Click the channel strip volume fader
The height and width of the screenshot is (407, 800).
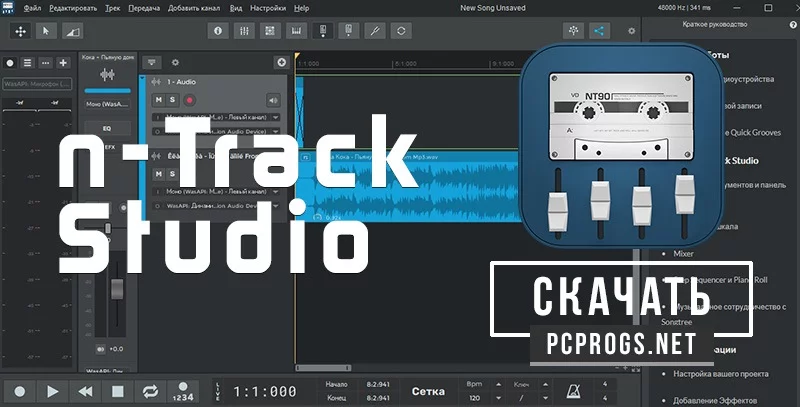click(x=117, y=290)
